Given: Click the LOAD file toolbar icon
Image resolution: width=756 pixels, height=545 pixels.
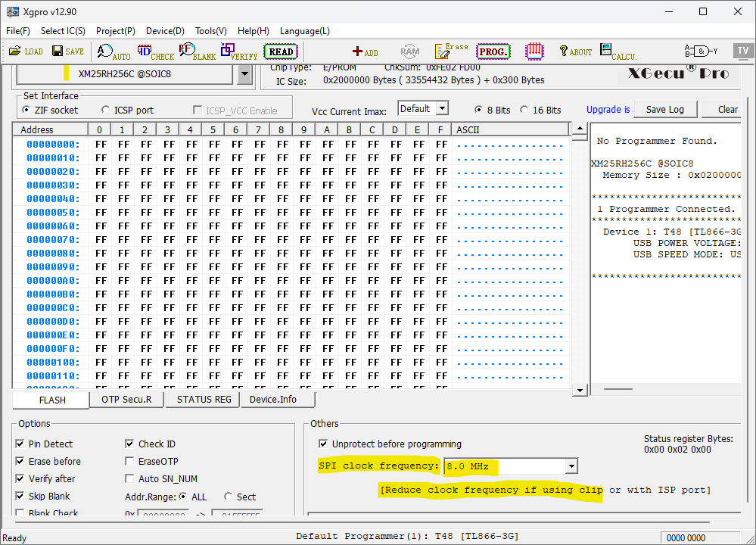Looking at the screenshot, I should click(x=25, y=51).
